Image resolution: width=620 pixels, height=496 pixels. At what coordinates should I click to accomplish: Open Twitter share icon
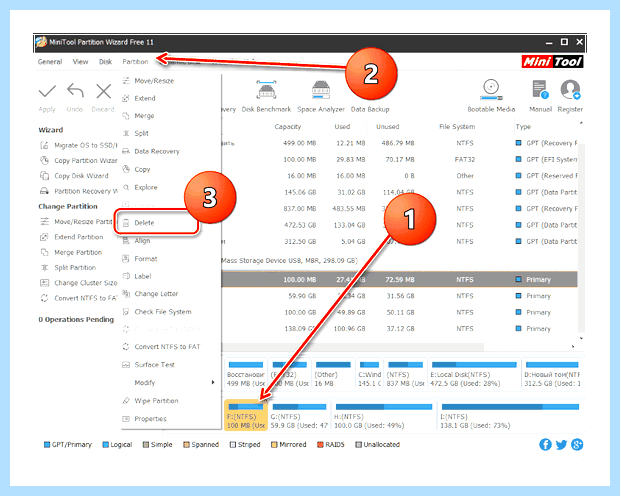pos(561,445)
